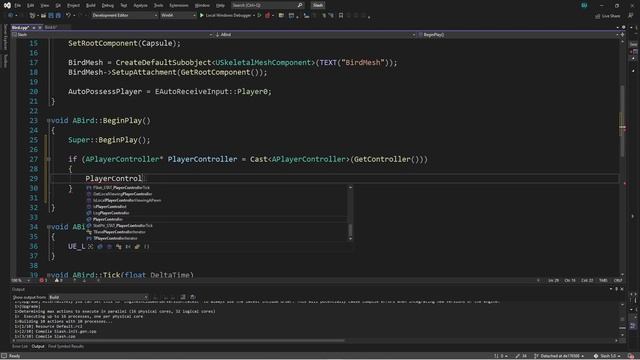Open the Edit menu

point(31,5)
